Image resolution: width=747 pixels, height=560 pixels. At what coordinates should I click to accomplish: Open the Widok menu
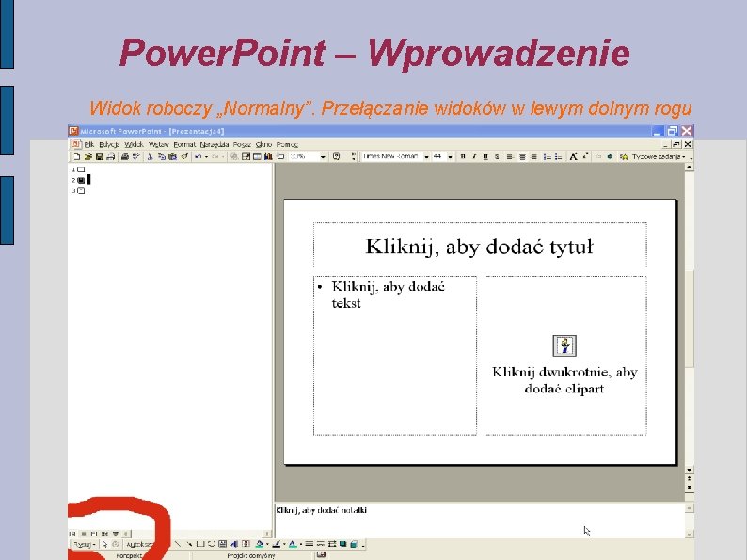point(134,144)
